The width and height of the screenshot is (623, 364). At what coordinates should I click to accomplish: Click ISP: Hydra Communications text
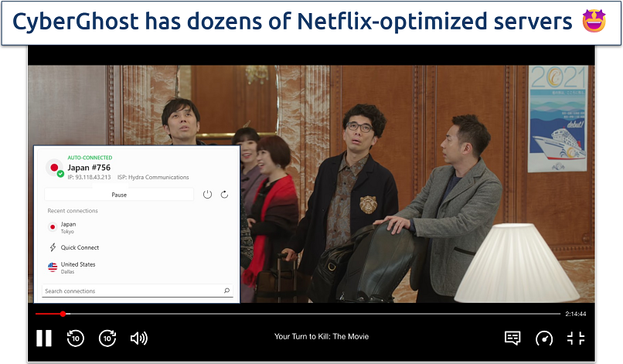(153, 177)
